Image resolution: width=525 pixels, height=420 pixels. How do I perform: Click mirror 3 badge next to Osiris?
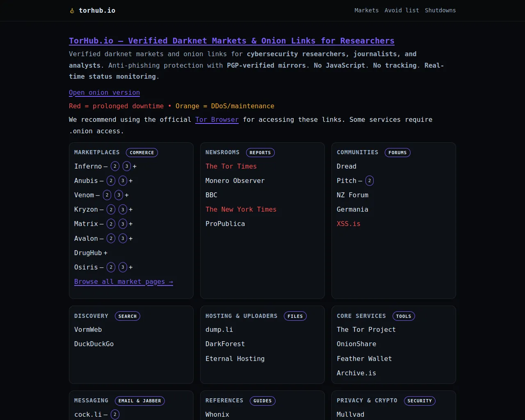pyautogui.click(x=123, y=267)
